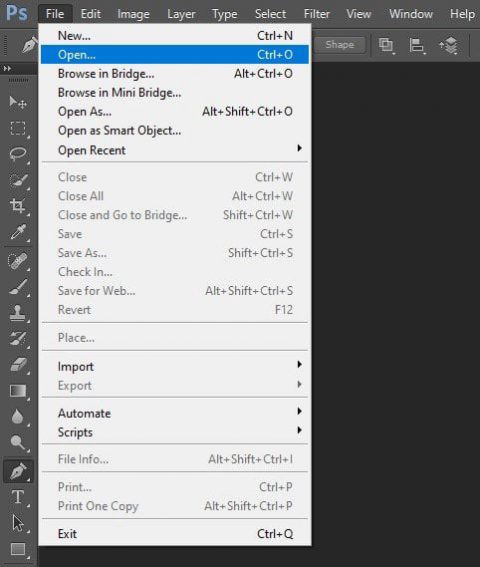Expand the toolbox panel double-arrow
The width and height of the screenshot is (480, 567).
pyautogui.click(x=7, y=68)
